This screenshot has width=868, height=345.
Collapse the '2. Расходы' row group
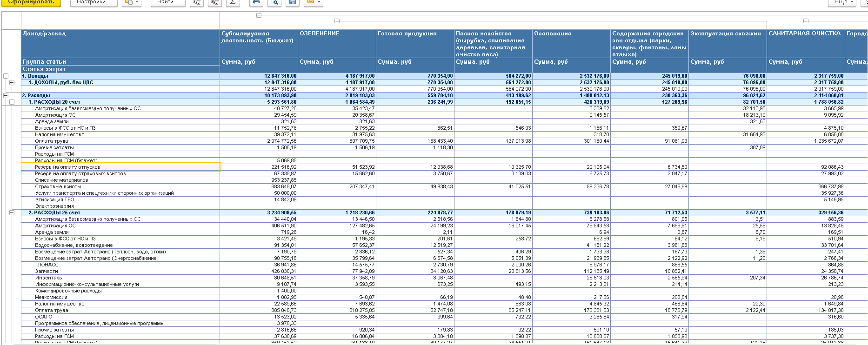(6, 95)
